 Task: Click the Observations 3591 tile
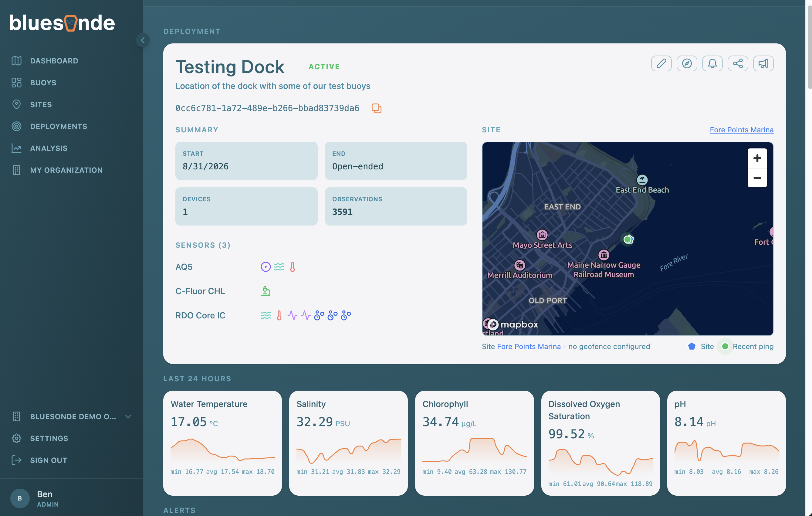[x=396, y=206]
